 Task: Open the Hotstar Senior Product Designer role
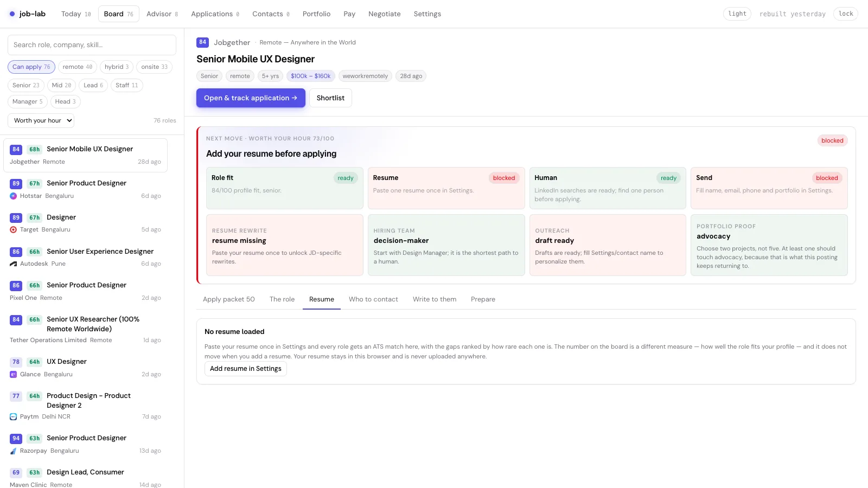pos(86,189)
